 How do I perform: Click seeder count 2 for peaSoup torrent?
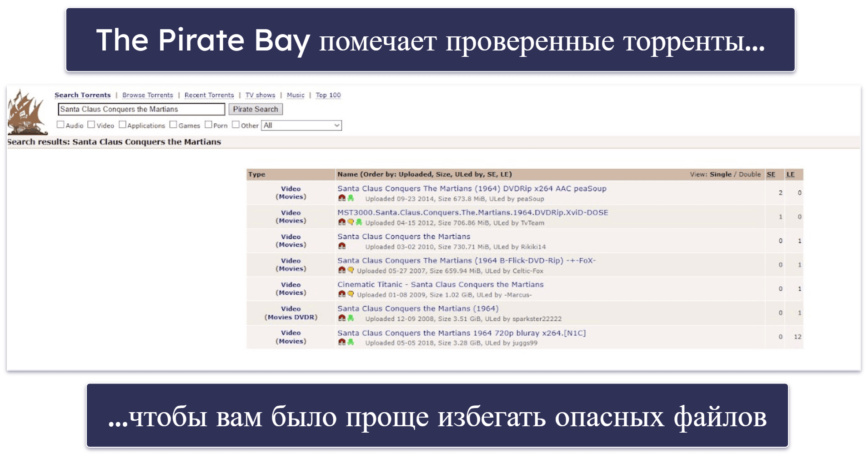781,192
